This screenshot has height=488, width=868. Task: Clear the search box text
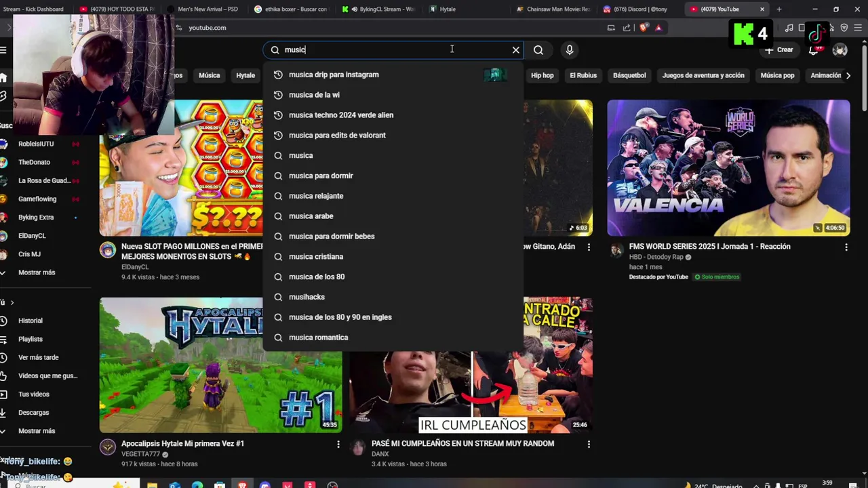[x=516, y=49]
